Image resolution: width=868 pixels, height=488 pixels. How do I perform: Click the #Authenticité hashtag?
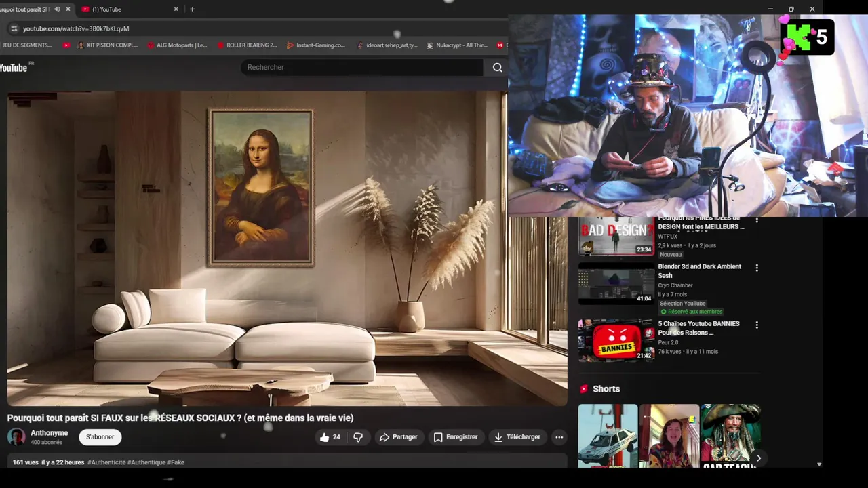click(x=106, y=462)
